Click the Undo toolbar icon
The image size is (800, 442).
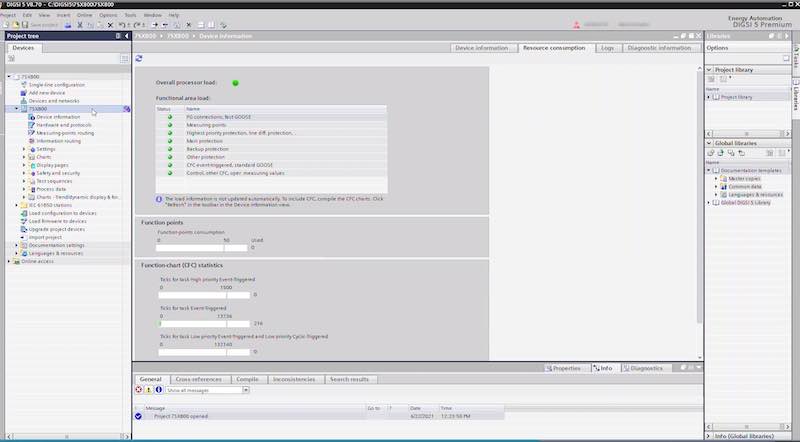(122, 24)
